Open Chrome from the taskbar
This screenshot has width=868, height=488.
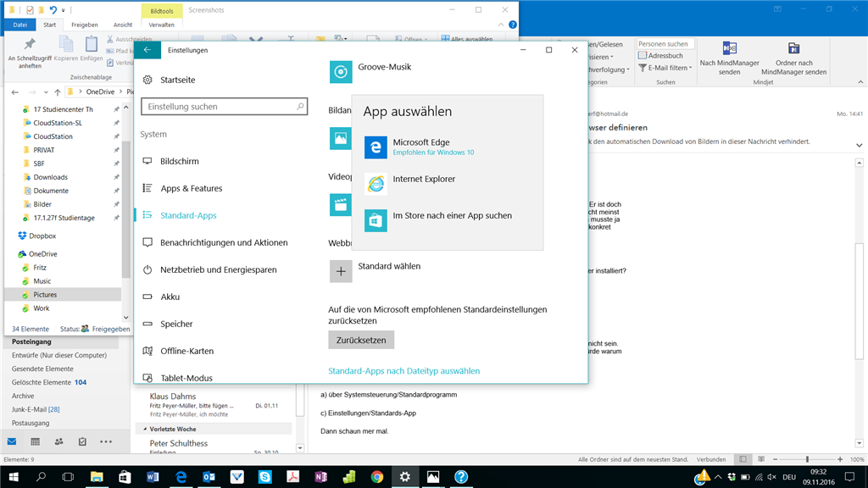point(377,476)
